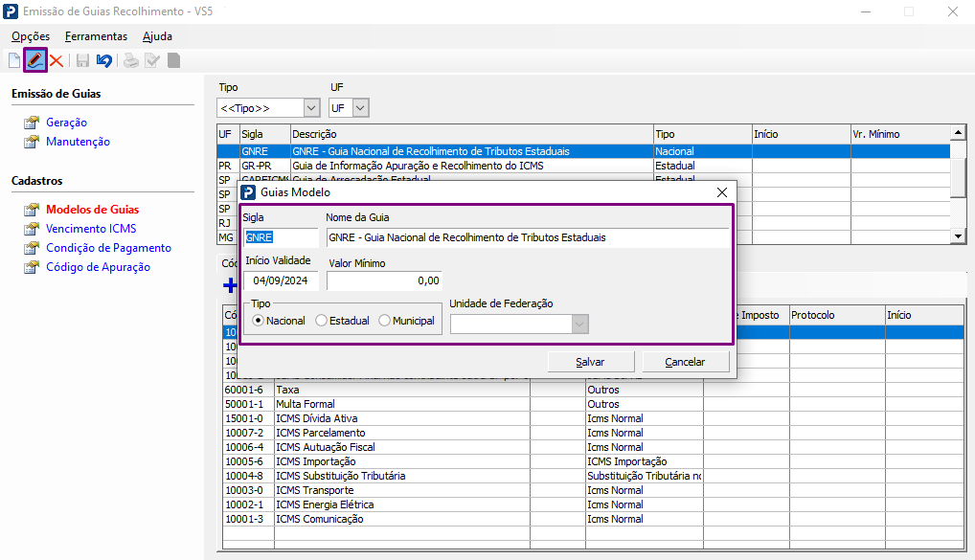Open the Manutenção link
This screenshot has width=975, height=560.
click(78, 142)
